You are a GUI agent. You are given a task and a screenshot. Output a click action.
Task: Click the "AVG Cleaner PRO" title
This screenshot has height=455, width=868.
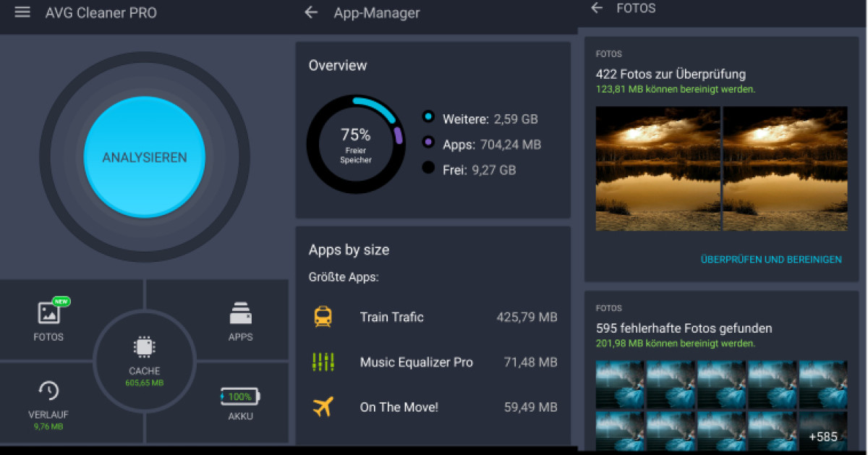(x=101, y=13)
